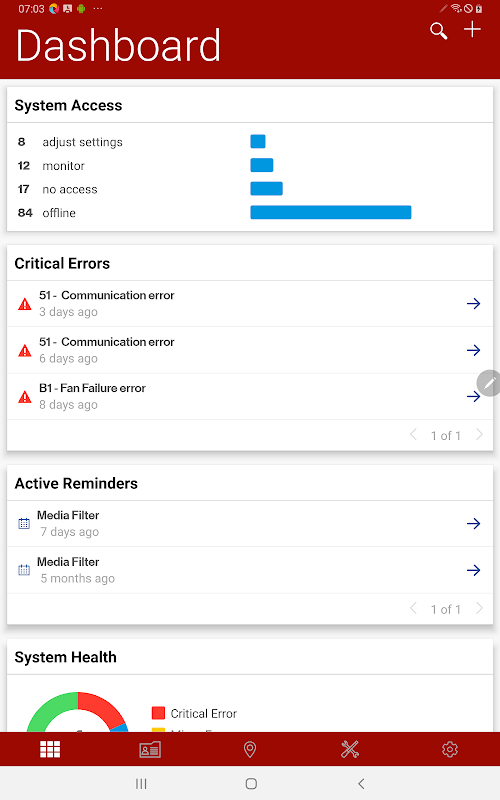Viewport: 500px width, 800px height.
Task: Open the 7 days ago Media Filter arrow
Action: coord(473,523)
